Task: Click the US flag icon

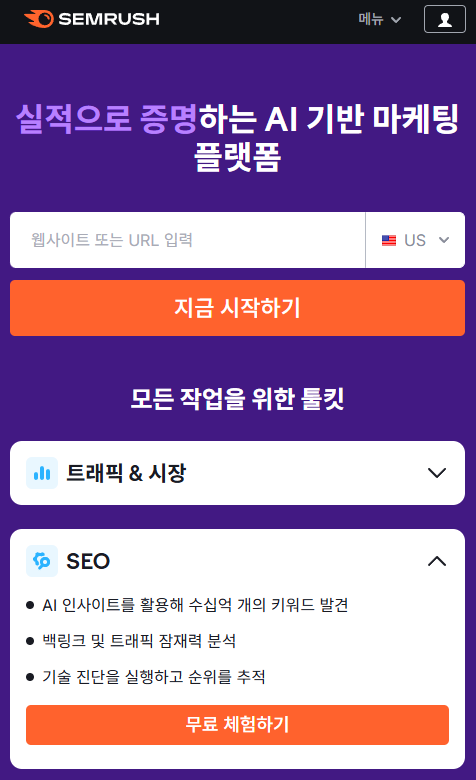Action: coord(389,241)
